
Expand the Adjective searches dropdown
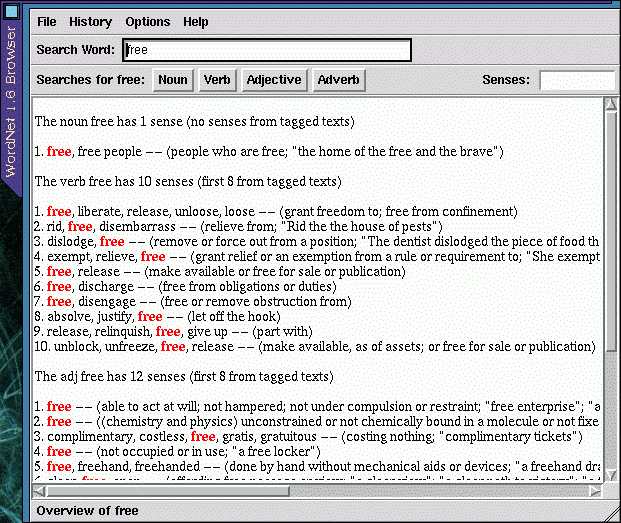[x=273, y=80]
